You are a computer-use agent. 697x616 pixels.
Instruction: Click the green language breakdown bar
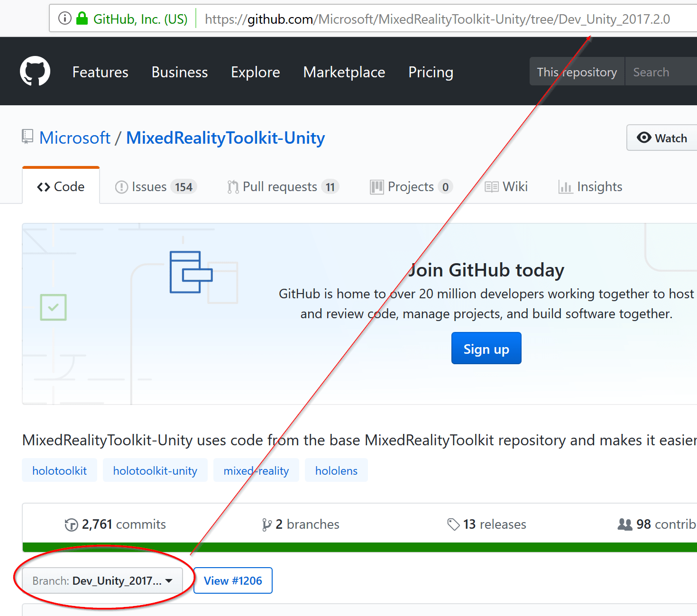(x=360, y=547)
